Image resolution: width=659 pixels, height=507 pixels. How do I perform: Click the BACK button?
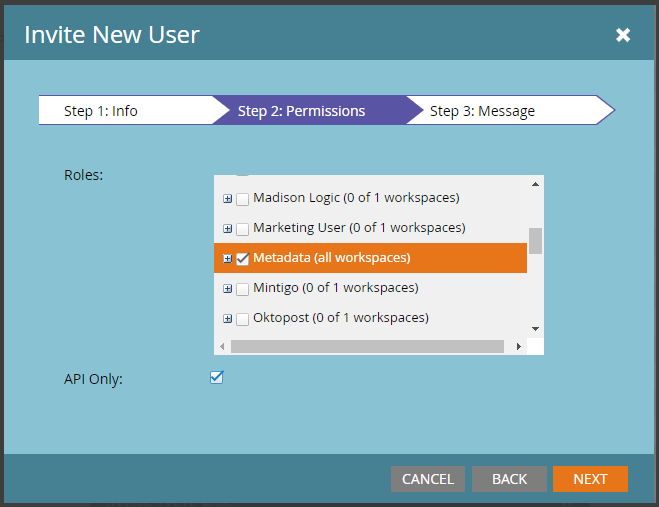[x=509, y=479]
